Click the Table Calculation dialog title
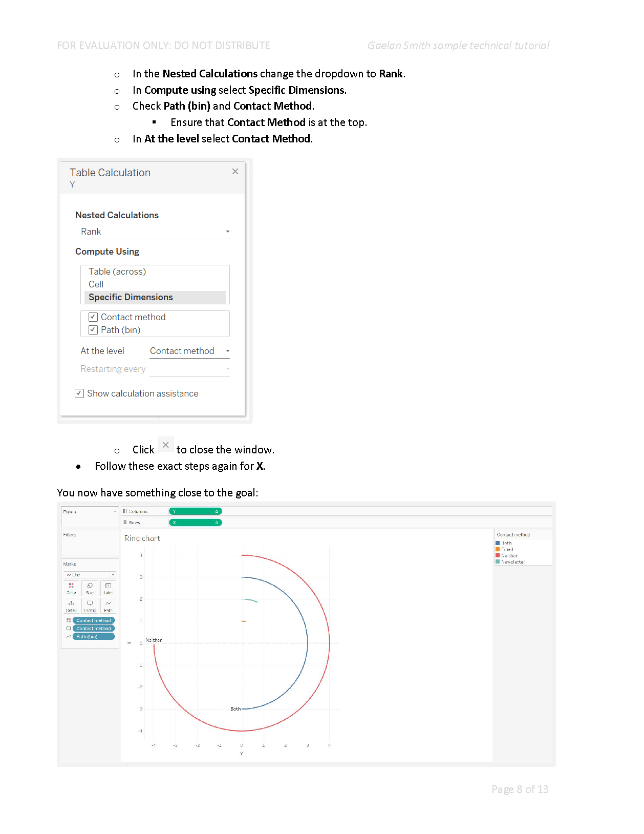 pyautogui.click(x=110, y=173)
